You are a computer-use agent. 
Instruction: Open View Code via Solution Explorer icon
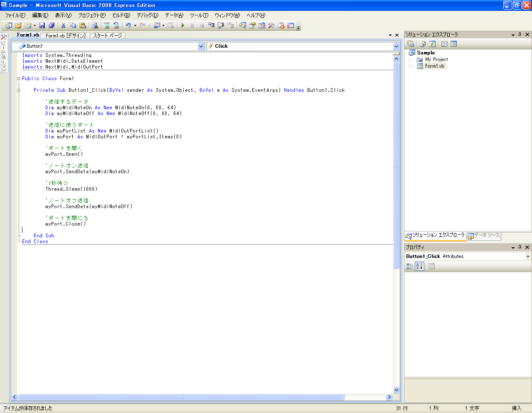coord(444,44)
